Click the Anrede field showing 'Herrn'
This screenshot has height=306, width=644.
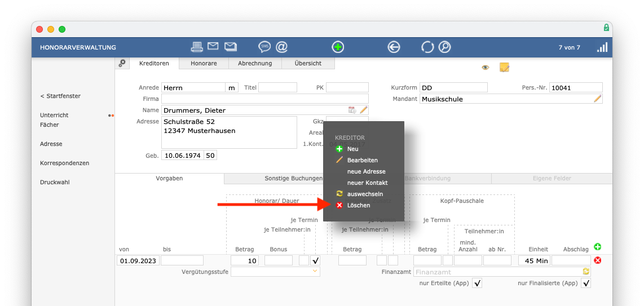(x=193, y=87)
